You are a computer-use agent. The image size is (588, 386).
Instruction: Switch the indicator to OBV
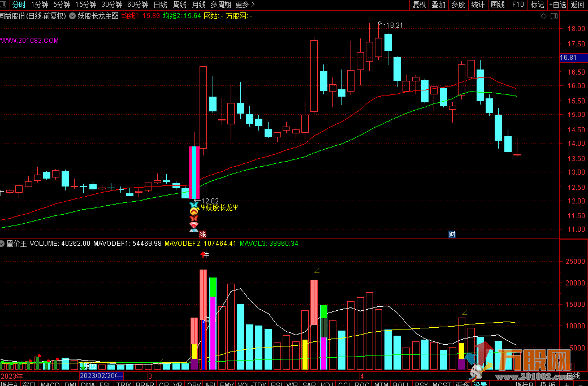click(194, 384)
